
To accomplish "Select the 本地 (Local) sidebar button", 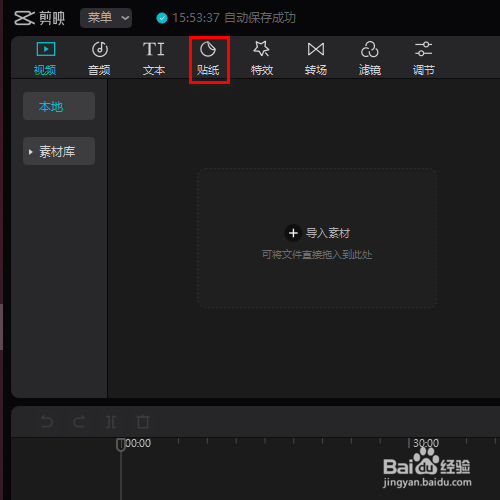I will tap(59, 106).
